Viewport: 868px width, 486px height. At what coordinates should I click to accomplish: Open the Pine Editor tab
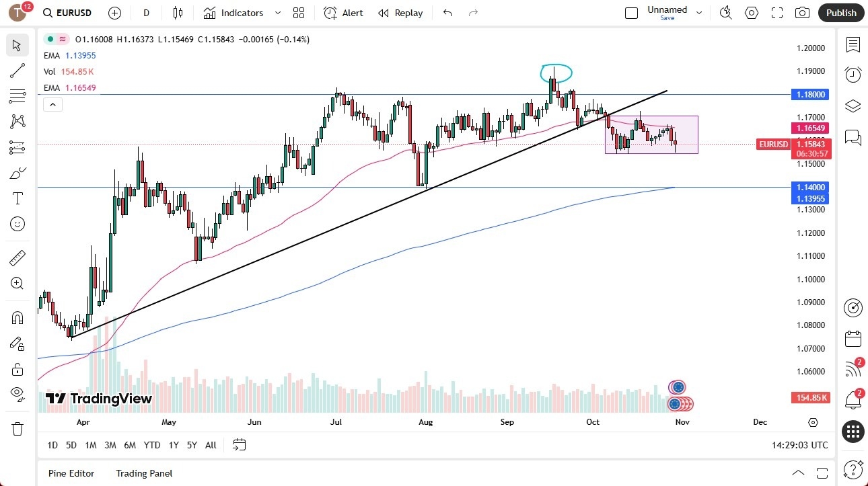[x=71, y=473]
